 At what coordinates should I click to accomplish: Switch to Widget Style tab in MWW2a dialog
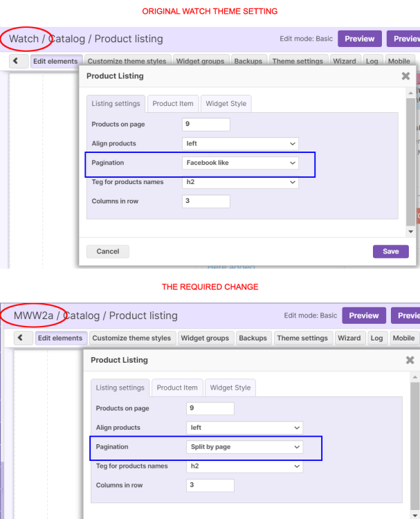230,388
